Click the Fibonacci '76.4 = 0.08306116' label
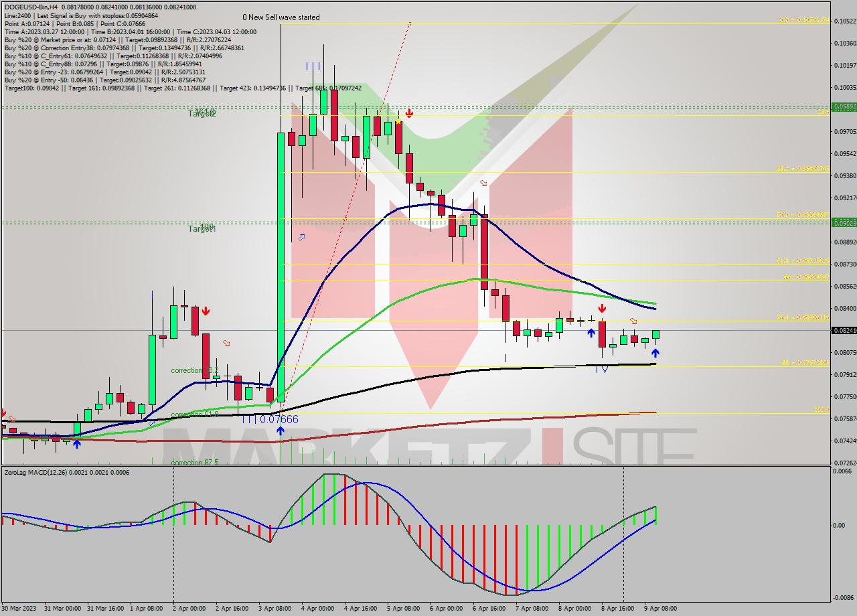Screen dimensions: 857x616 (802, 317)
